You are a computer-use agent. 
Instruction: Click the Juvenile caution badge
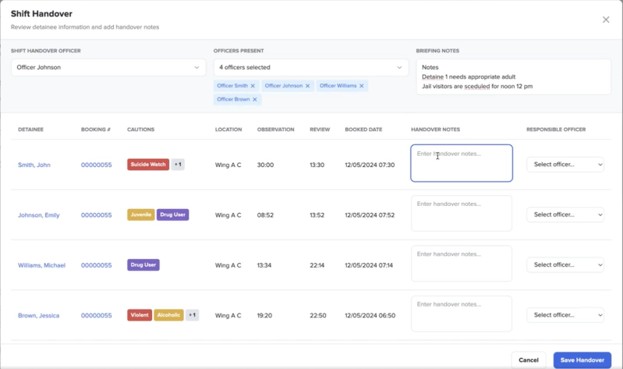141,214
